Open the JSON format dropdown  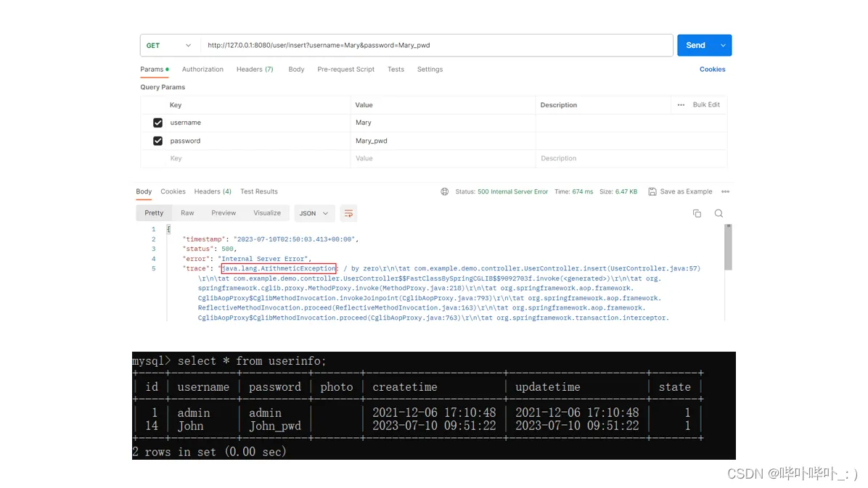point(314,213)
